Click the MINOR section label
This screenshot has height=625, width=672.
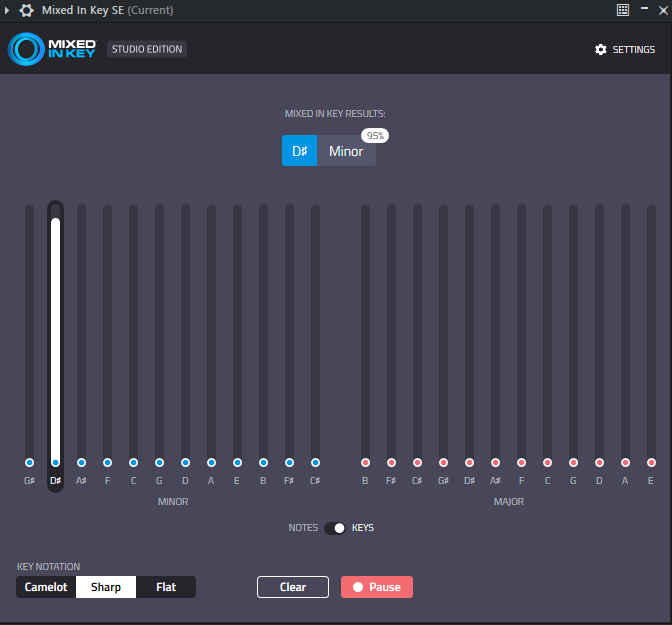coord(173,502)
